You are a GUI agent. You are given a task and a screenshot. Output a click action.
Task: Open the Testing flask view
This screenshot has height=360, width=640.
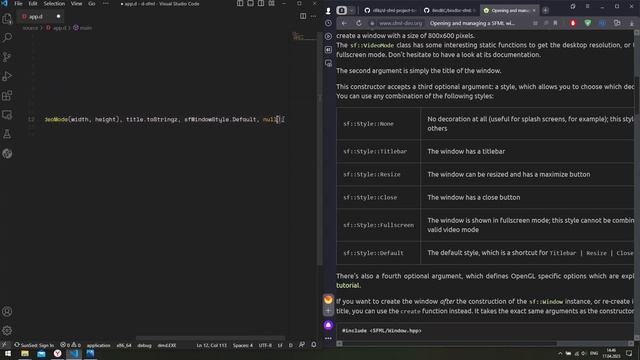click(7, 134)
